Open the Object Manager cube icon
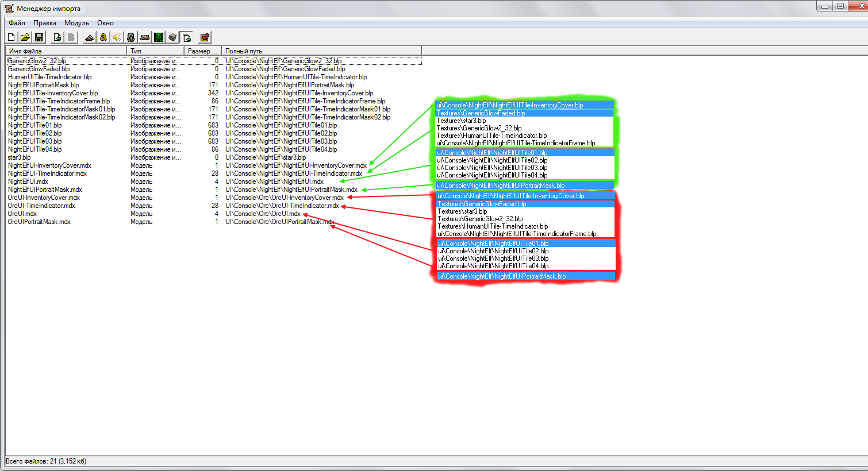Screen dimensions: 868x471 pyautogui.click(x=172, y=37)
